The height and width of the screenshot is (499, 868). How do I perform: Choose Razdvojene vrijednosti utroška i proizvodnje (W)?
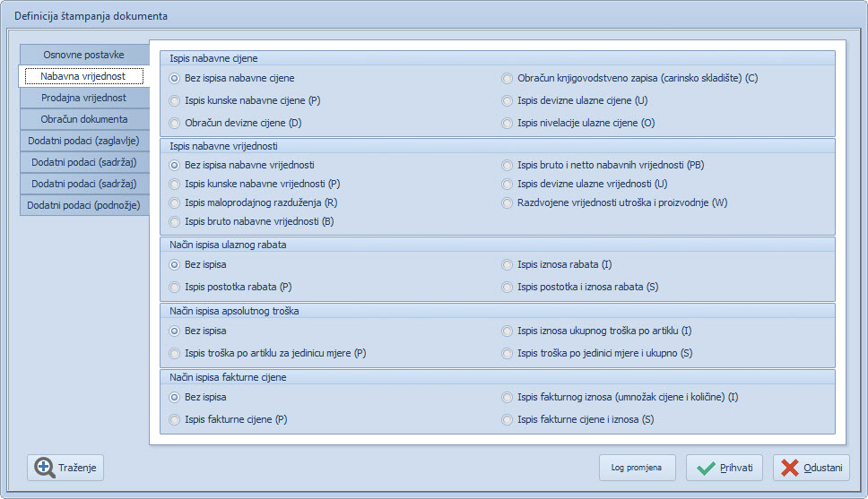tap(508, 203)
